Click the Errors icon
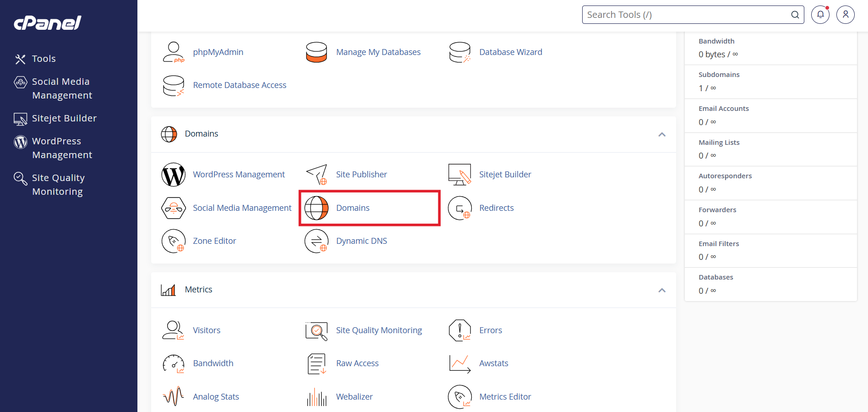This screenshot has height=412, width=868. 460,330
